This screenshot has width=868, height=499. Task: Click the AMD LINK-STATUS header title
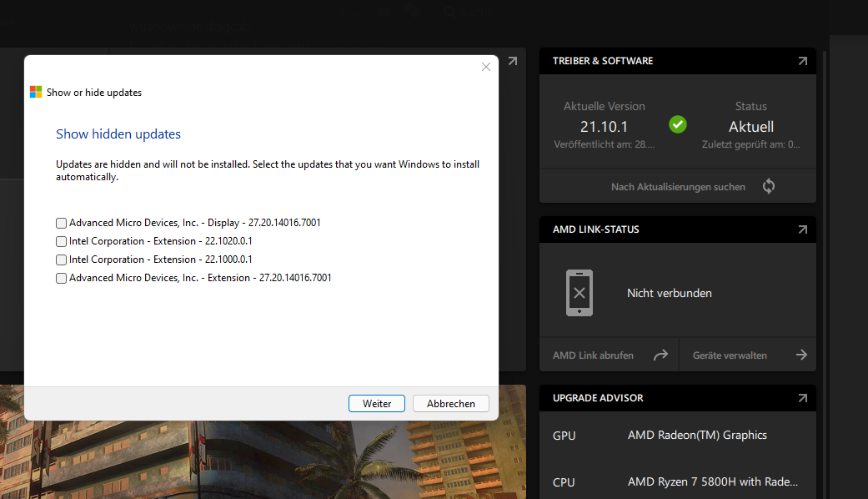click(x=595, y=229)
